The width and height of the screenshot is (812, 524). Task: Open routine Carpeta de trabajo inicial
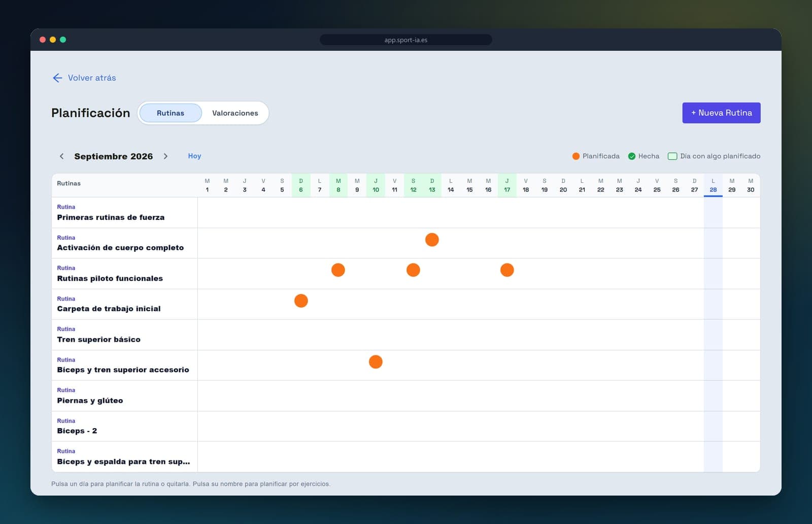[x=109, y=309]
